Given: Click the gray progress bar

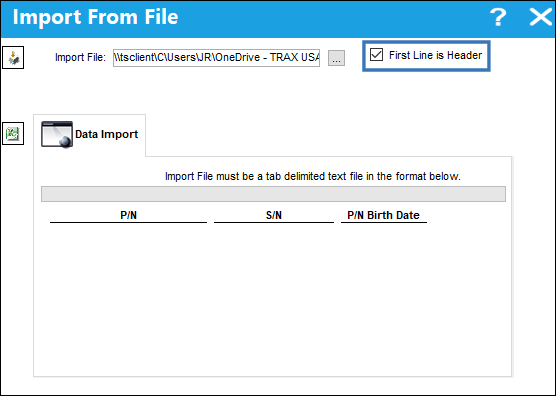Looking at the screenshot, I should pos(273,194).
